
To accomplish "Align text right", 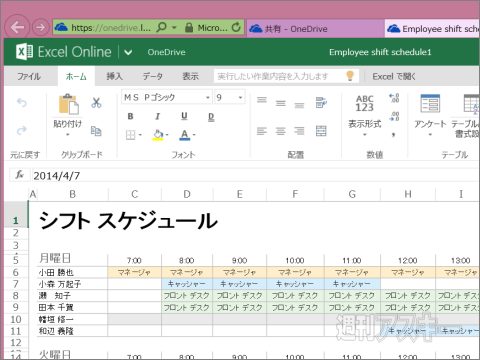I will [299, 131].
